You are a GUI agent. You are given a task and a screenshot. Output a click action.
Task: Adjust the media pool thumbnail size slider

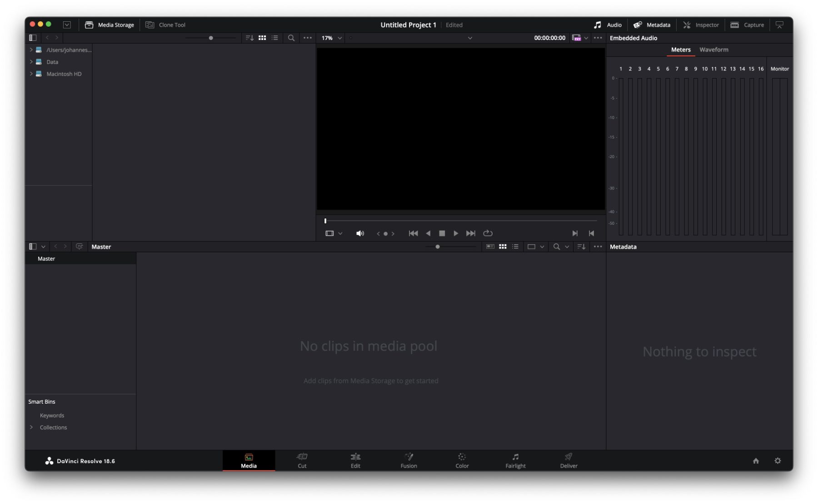point(438,247)
